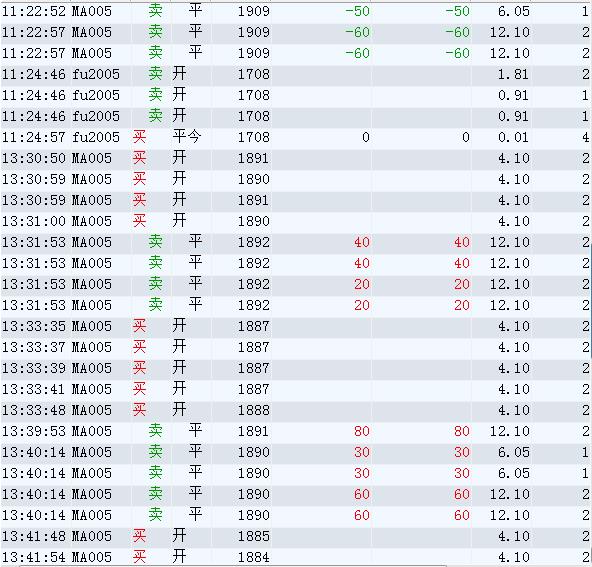Select the trade at 13:30:50
Viewport: 592px width, 567px height.
pos(296,158)
